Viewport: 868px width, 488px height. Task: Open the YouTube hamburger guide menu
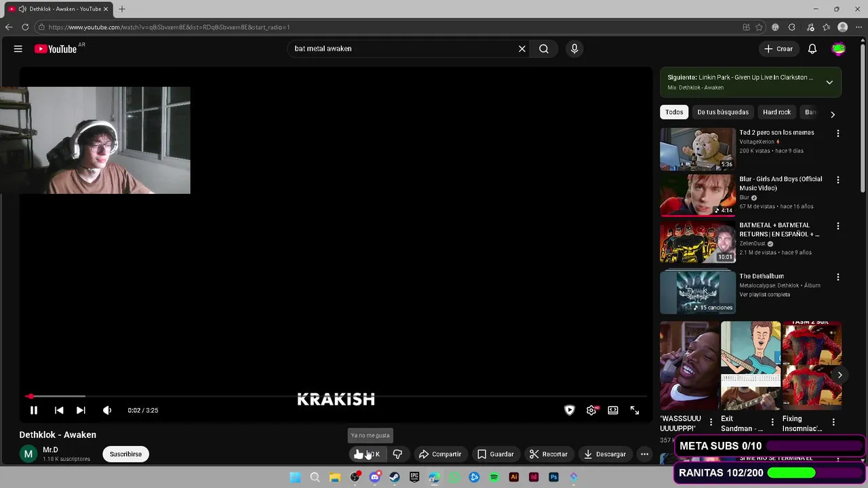coord(18,49)
